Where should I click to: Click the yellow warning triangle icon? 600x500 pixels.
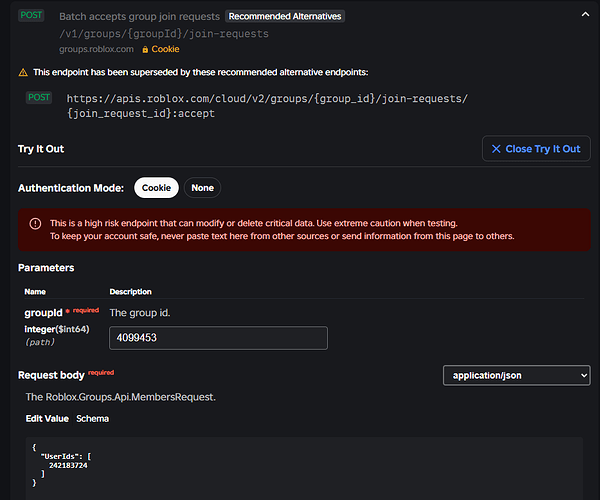[23, 73]
